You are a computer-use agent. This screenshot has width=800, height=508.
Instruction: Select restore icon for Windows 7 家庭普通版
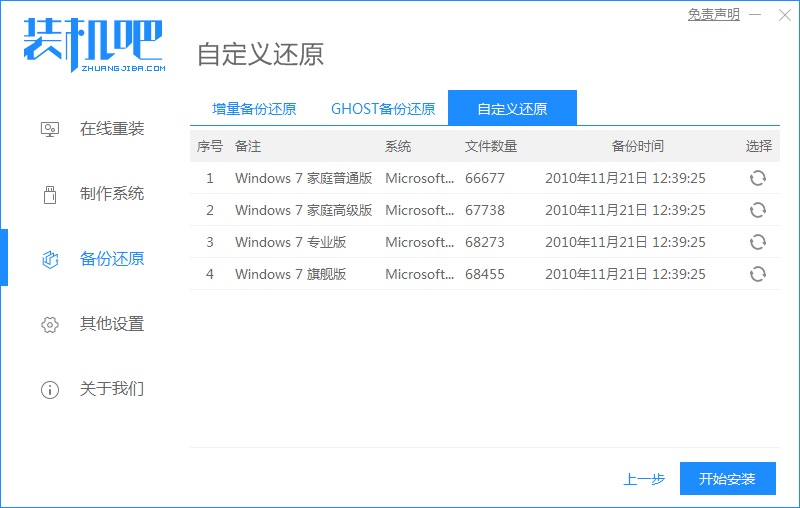758,178
